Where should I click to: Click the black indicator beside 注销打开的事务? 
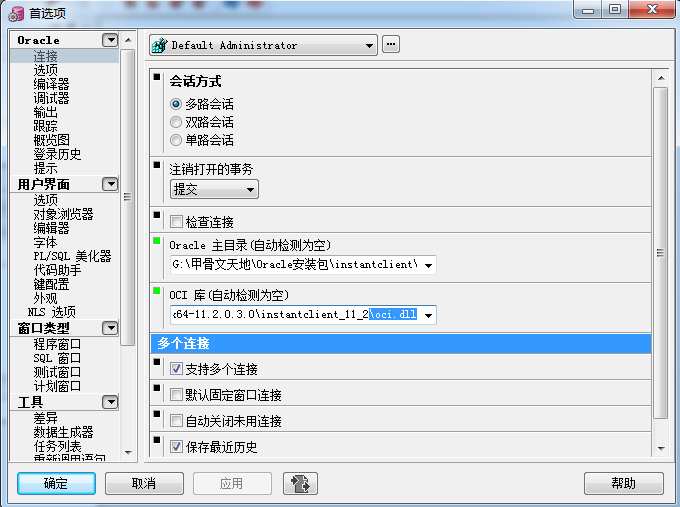[x=157, y=165]
